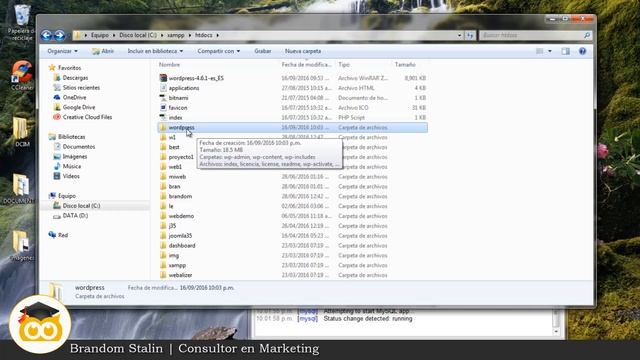
Task: Create a Nueva carpeta
Action: tap(303, 51)
